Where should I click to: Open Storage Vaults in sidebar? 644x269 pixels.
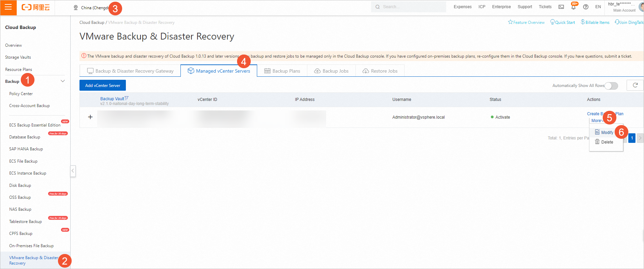[x=18, y=57]
